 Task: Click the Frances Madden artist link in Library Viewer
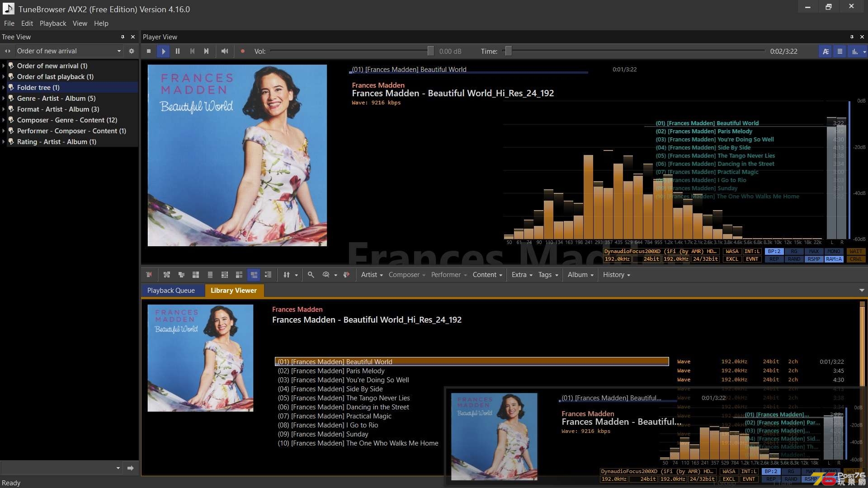(x=297, y=310)
